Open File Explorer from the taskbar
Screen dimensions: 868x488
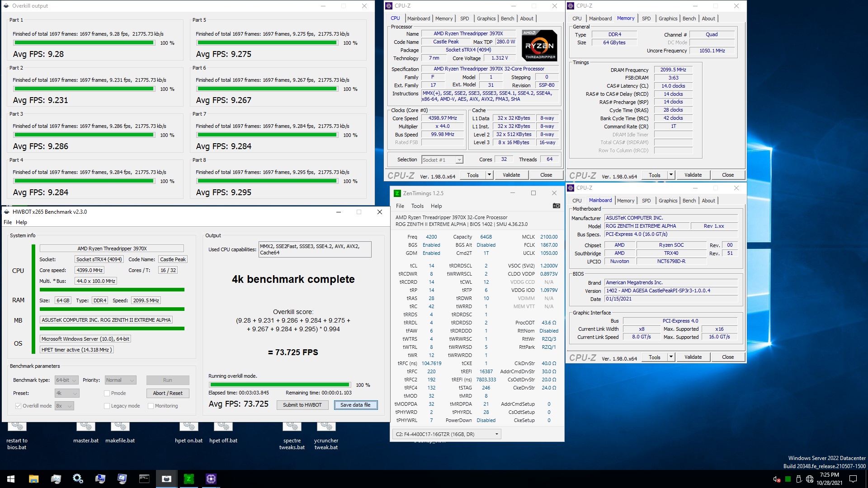coord(33,479)
